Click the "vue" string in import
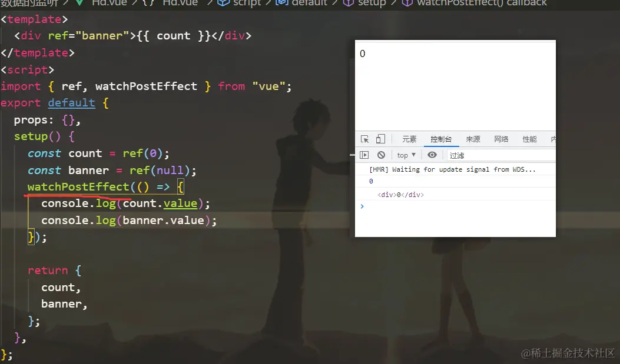 click(x=268, y=86)
